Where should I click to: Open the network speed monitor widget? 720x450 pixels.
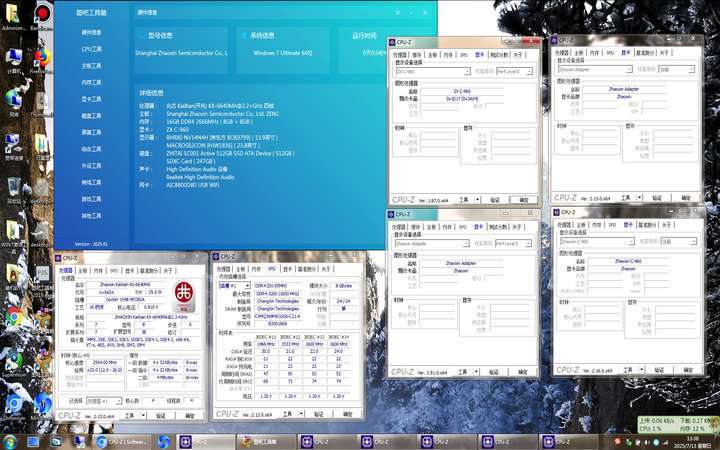pos(678,425)
